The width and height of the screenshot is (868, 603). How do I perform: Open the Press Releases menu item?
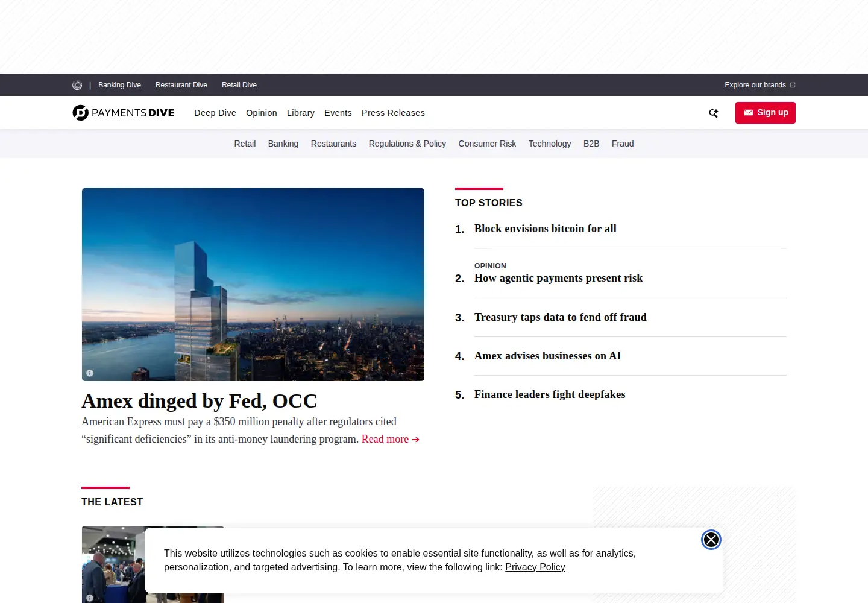(x=393, y=113)
